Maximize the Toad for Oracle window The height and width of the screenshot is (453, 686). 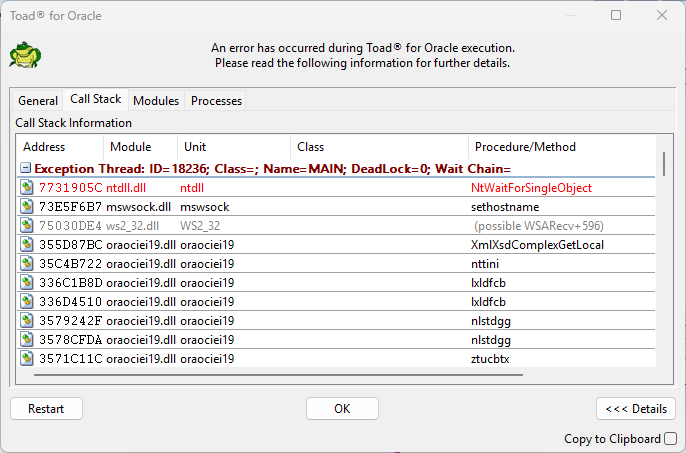coord(616,15)
